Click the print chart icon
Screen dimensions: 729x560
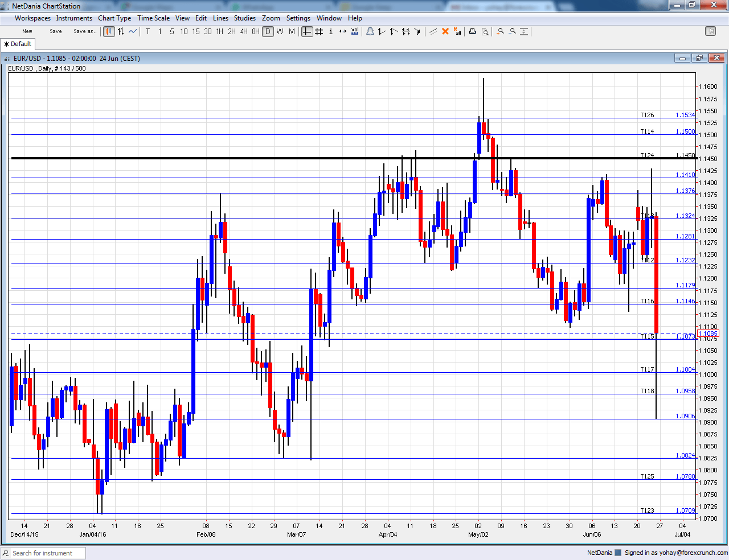[473, 31]
